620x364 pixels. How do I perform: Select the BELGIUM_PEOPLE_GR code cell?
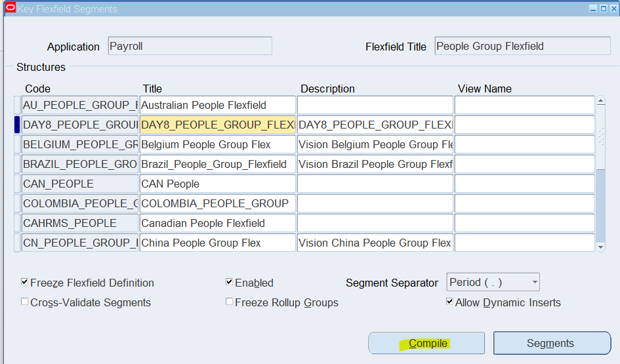coord(80,145)
